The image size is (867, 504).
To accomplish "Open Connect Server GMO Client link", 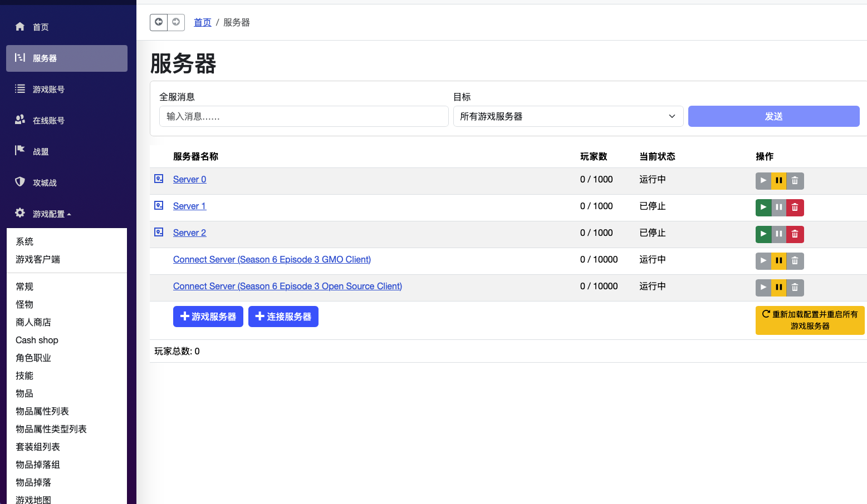I will point(272,259).
